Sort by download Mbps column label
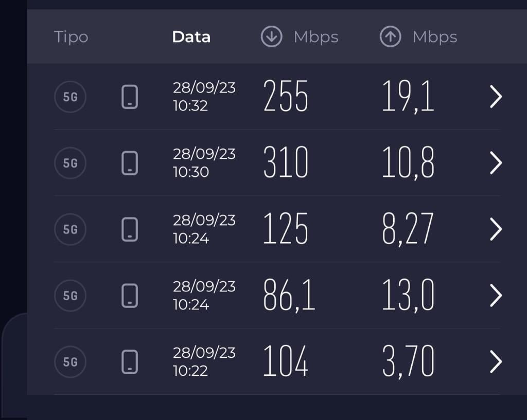The width and height of the screenshot is (527, 420). click(316, 37)
